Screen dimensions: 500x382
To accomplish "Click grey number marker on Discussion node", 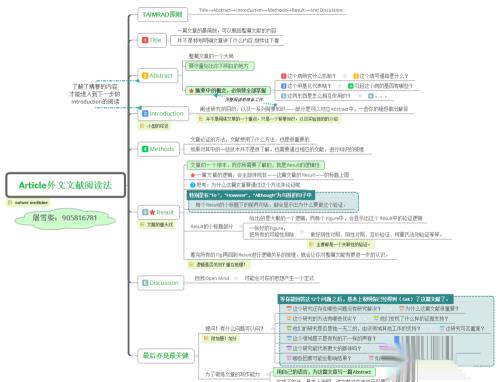I will (145, 283).
